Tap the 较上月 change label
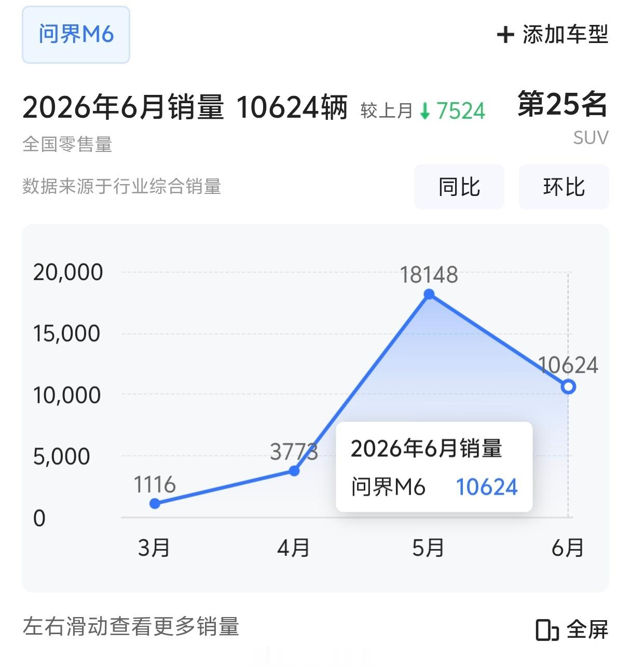631x672 pixels. (x=387, y=110)
